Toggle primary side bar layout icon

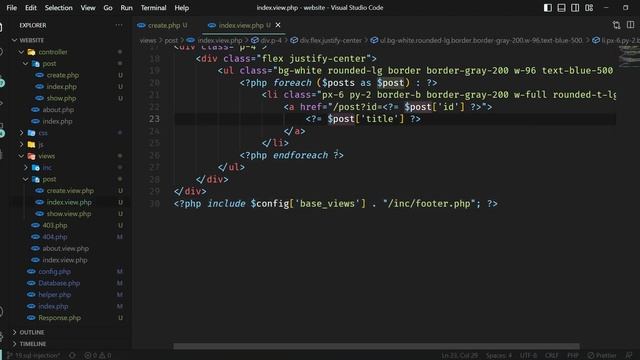[x=548, y=8]
